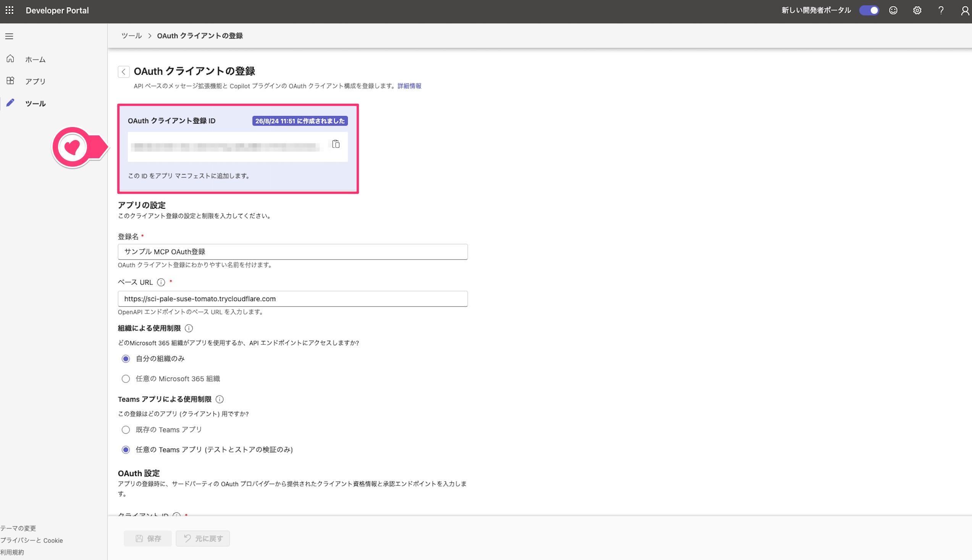Show info for ベース URL
Viewport: 972px width, 560px height.
161,282
